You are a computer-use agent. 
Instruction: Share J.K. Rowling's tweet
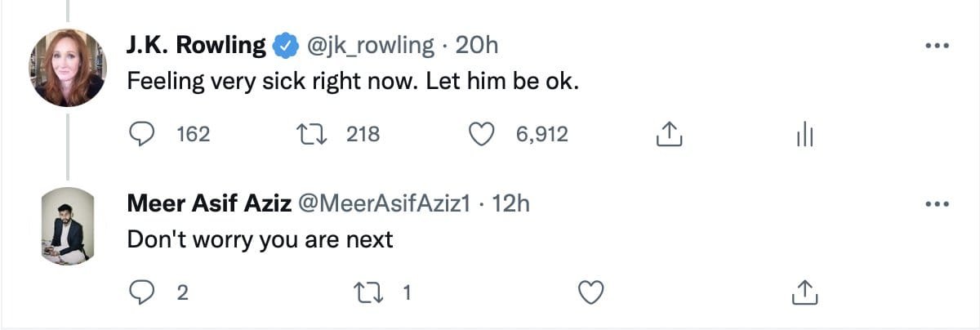click(669, 134)
